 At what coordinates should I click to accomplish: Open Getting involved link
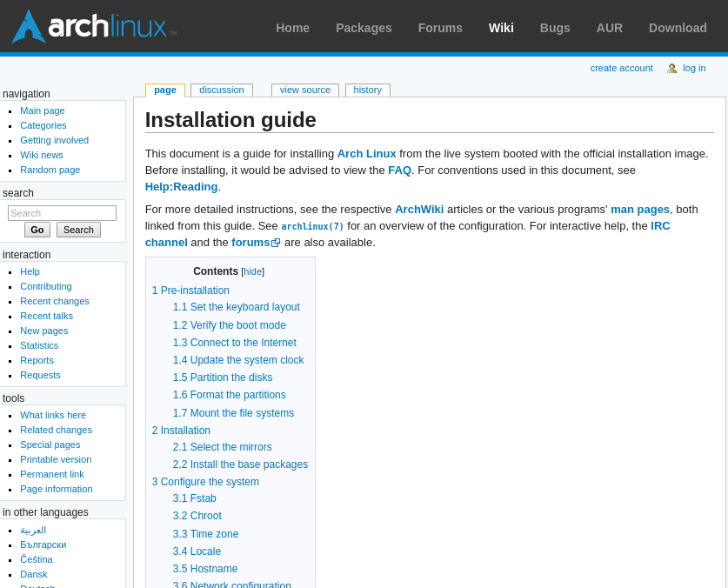[x=54, y=140]
